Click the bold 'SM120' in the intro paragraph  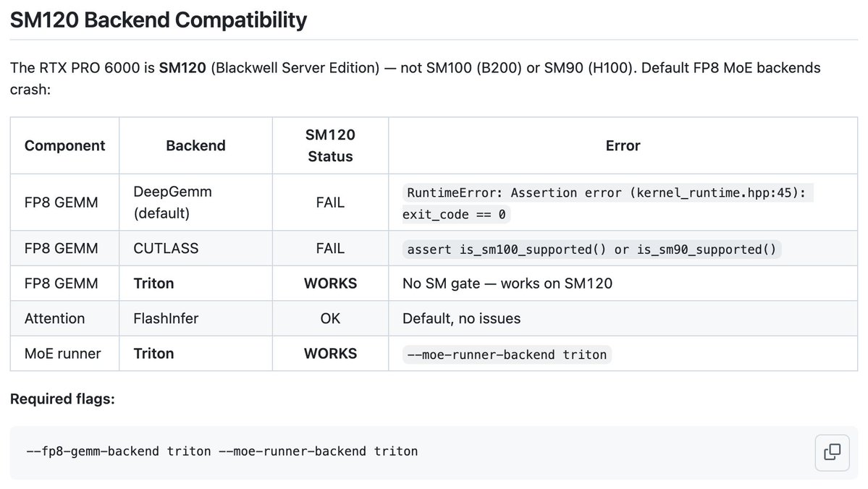[182, 68]
